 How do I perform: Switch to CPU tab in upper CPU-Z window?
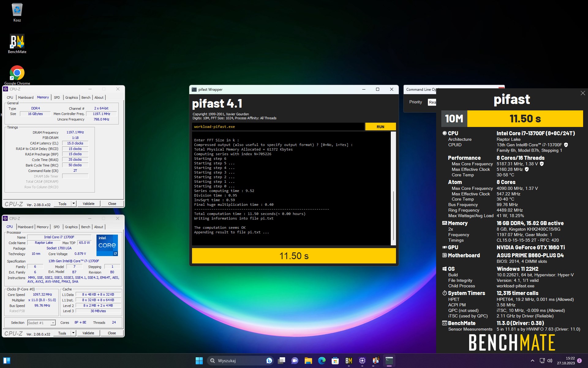pyautogui.click(x=10, y=98)
